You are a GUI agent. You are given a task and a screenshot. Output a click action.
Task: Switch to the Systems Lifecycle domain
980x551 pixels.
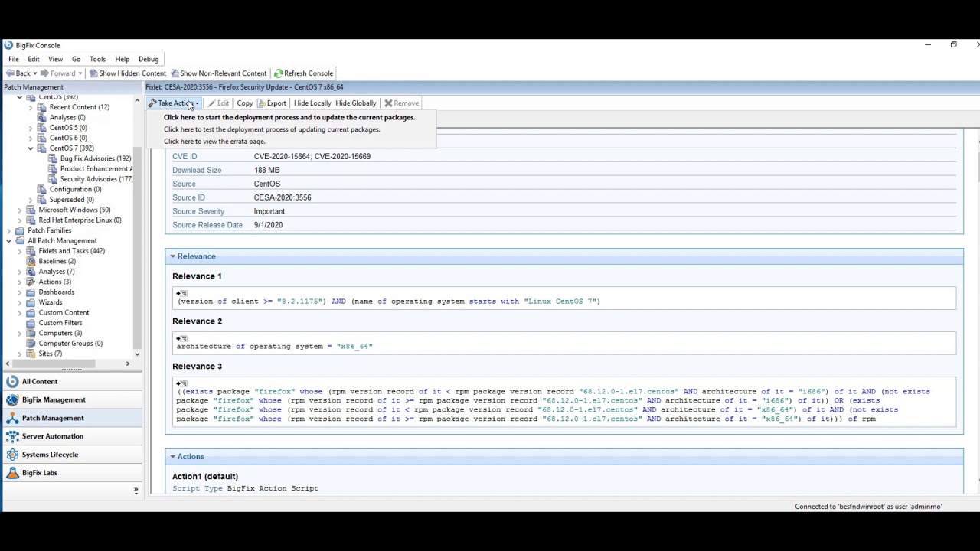click(x=71, y=455)
